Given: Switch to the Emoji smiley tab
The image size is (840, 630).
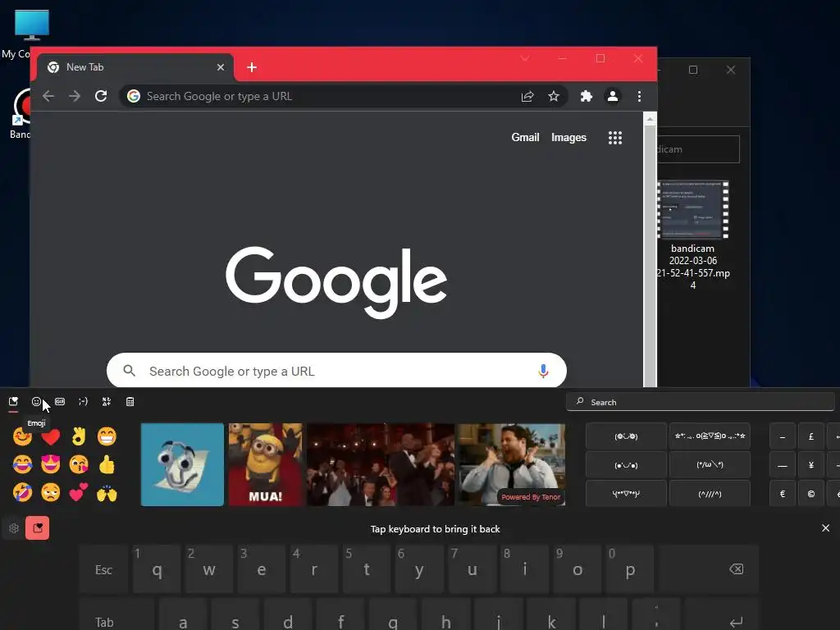Looking at the screenshot, I should click(36, 402).
